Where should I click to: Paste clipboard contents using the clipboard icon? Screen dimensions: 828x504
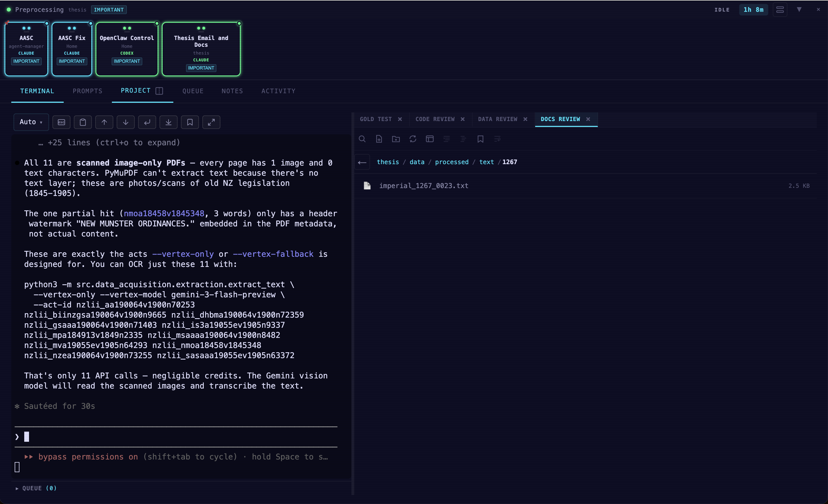click(x=83, y=122)
